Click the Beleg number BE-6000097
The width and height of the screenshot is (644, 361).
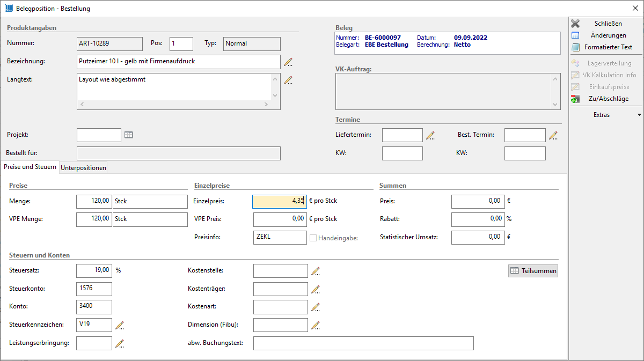point(383,38)
